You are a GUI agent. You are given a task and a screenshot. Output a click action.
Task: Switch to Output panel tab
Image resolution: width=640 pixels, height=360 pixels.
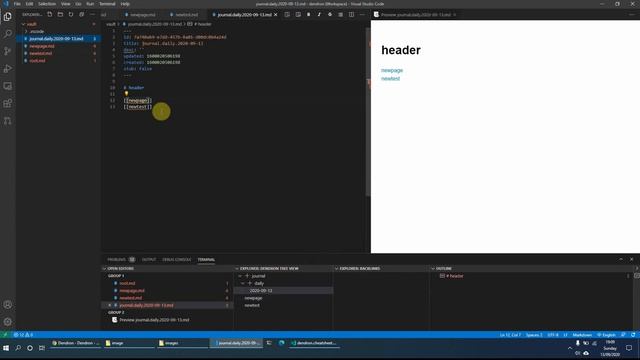[x=149, y=260]
